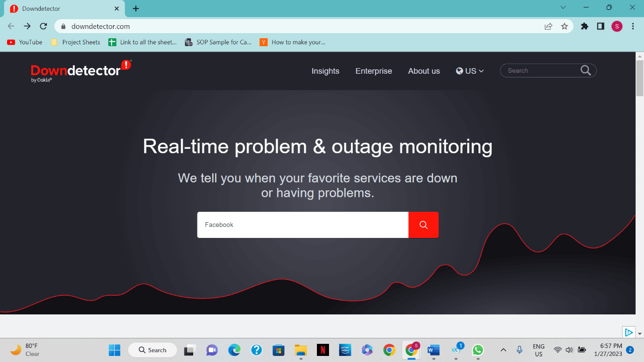The height and width of the screenshot is (362, 644).
Task: Open the share this page icon
Action: [x=548, y=27]
